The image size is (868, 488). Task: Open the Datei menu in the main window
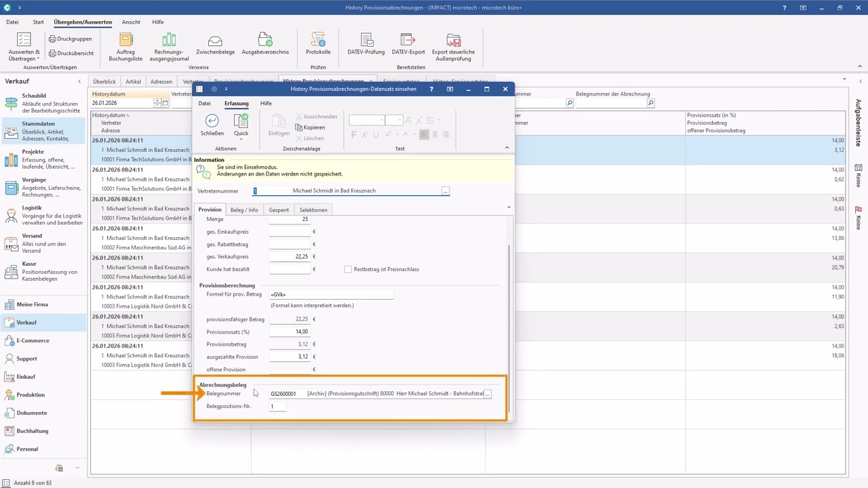point(12,22)
